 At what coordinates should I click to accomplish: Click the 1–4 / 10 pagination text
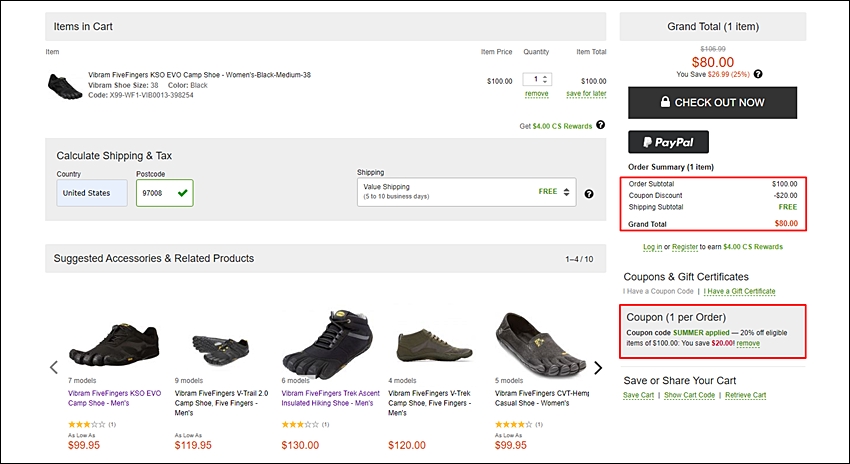579,259
